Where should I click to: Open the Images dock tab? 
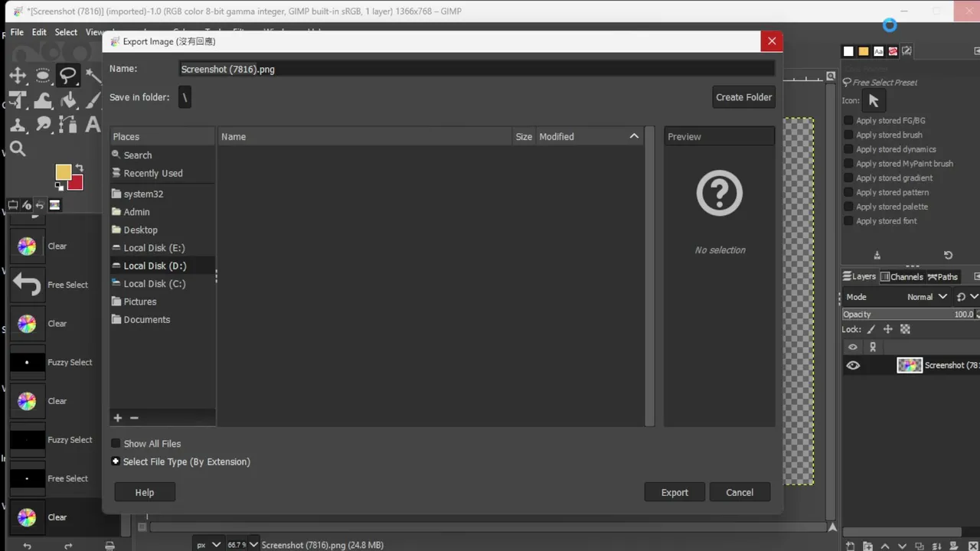point(55,204)
